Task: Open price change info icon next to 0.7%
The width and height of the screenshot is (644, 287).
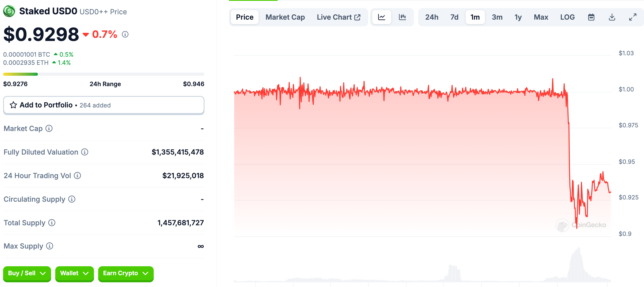Action: tap(125, 34)
